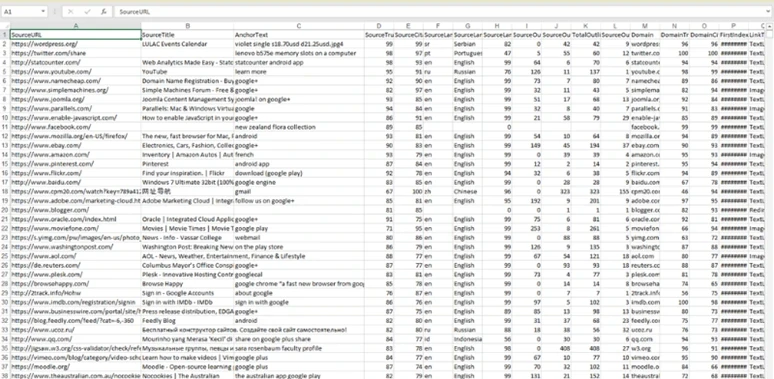Click cell A1 containing SourceURL
This screenshot has height=379, width=774.
[x=76, y=35]
